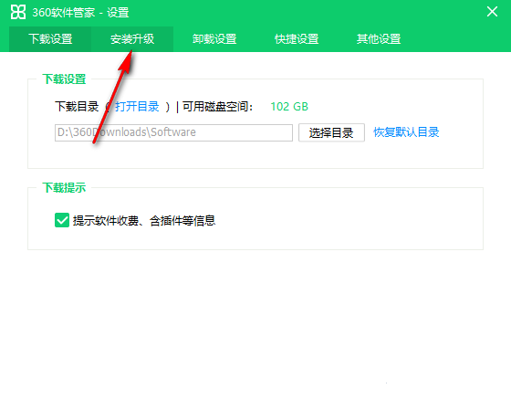Click the 360软件管家 - 设置 window title
Viewport: 511px width, 420px height.
pos(81,13)
